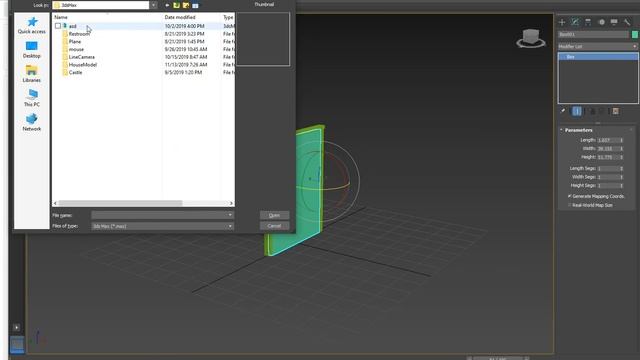The width and height of the screenshot is (640, 360).
Task: Open the Display tab in command panel
Action: point(614,22)
